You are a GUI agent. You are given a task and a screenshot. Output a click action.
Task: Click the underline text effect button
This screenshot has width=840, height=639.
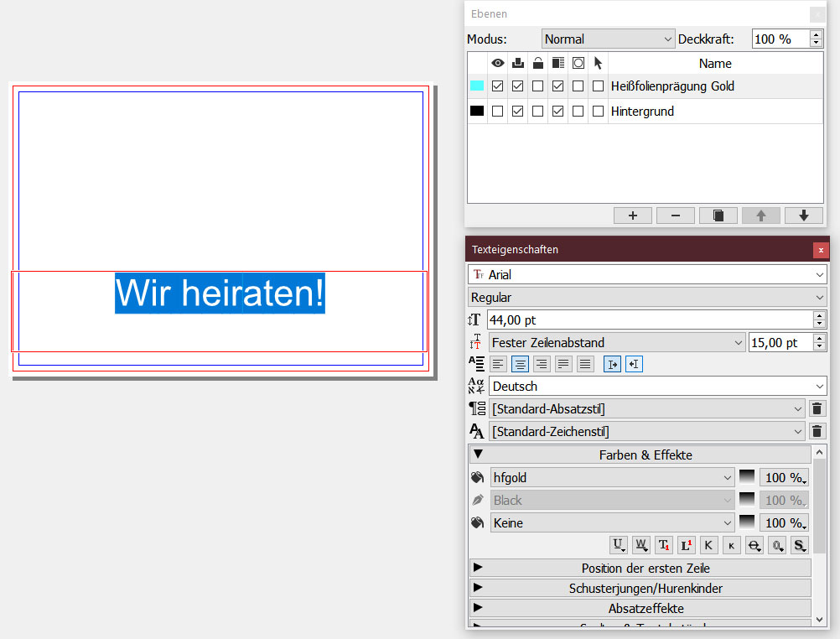point(619,545)
